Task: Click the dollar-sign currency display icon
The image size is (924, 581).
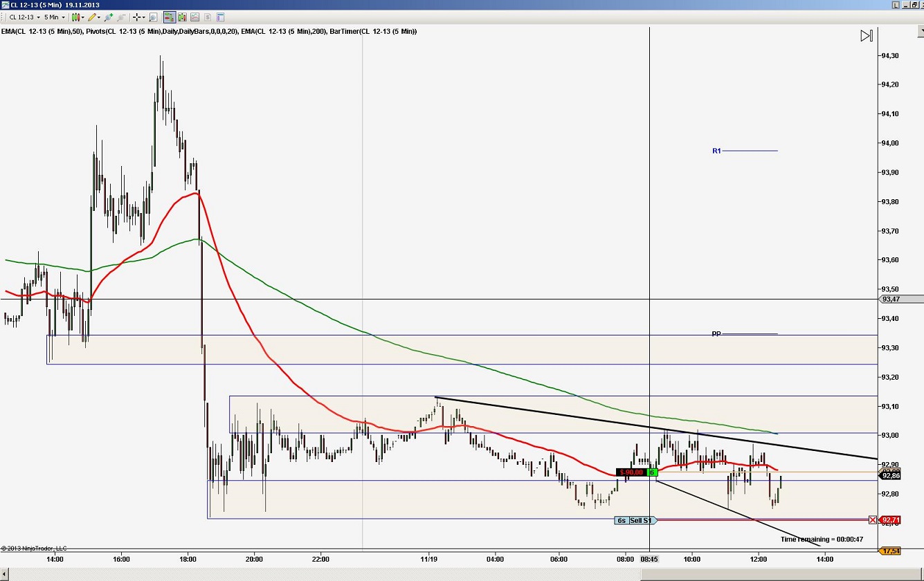Action: pyautogui.click(x=208, y=17)
